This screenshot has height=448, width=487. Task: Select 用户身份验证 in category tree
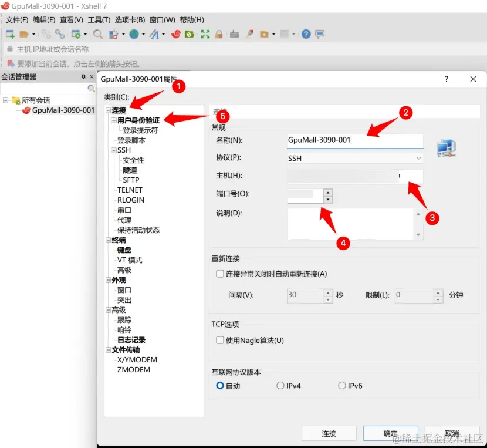138,120
